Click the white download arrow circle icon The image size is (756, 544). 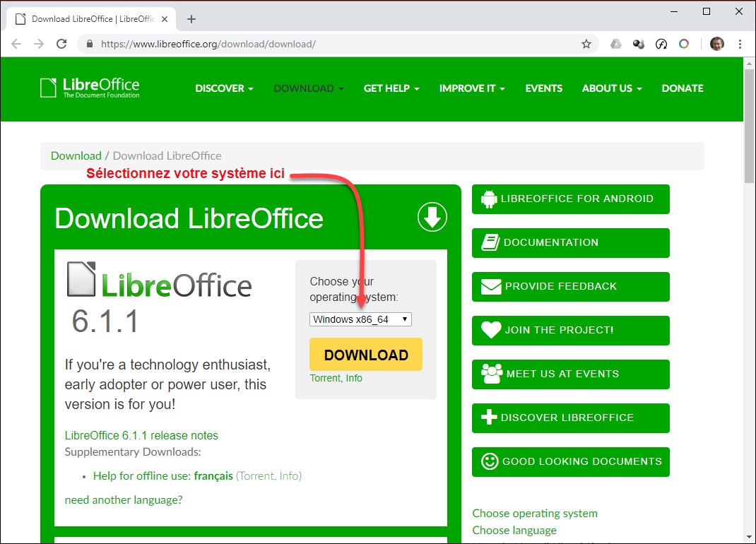(x=432, y=218)
